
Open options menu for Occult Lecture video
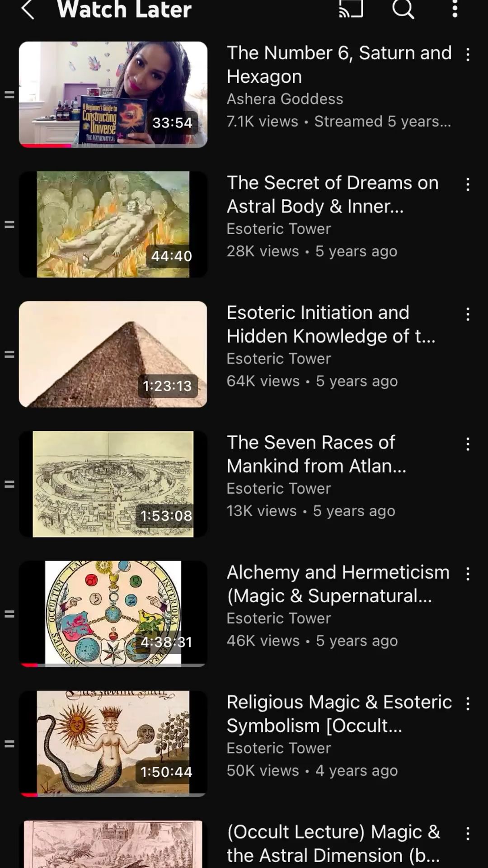tap(468, 834)
